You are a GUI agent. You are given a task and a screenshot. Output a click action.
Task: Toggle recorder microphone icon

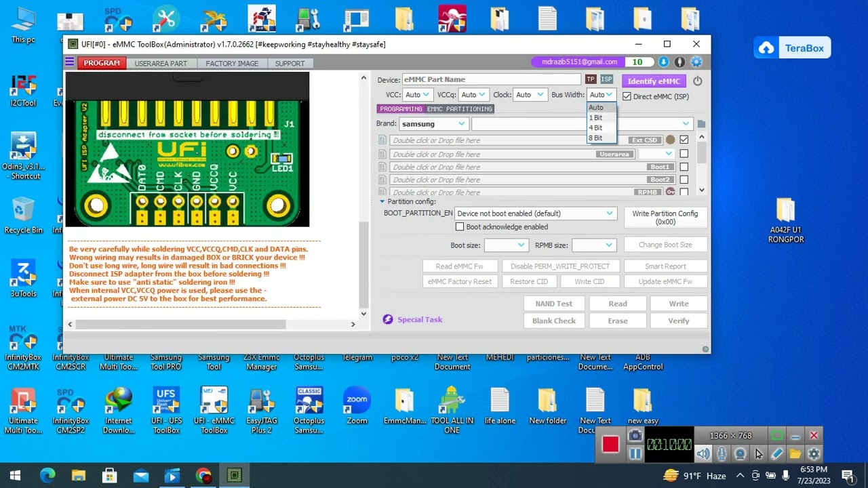(722, 454)
